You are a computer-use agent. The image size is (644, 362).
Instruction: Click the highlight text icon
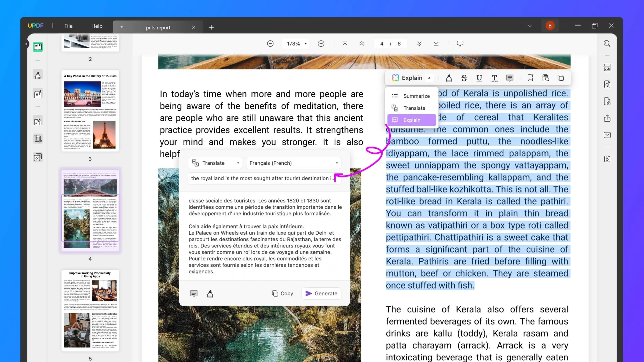pos(448,78)
